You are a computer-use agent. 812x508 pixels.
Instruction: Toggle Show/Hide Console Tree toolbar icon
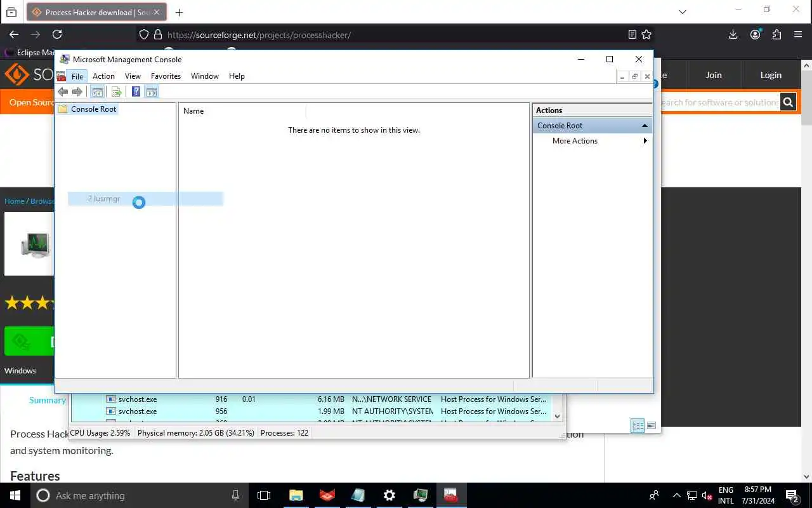(x=98, y=92)
